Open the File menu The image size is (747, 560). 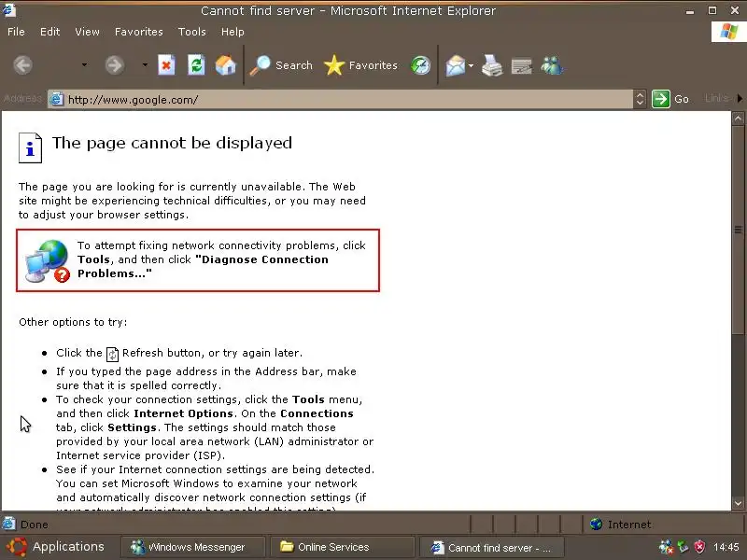16,32
